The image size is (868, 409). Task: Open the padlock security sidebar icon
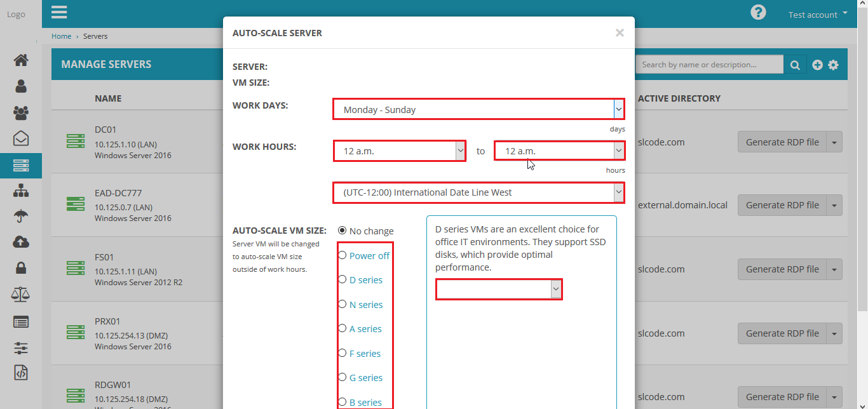coord(21,268)
